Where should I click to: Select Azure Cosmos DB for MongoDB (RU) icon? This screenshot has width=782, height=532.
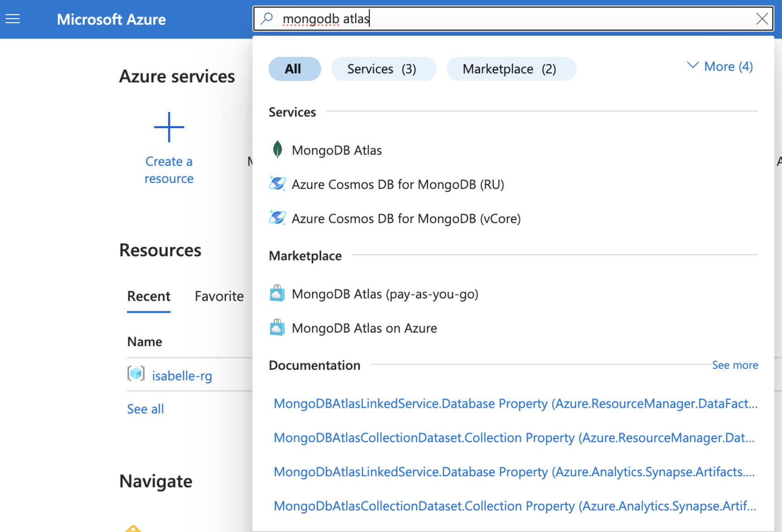point(277,184)
